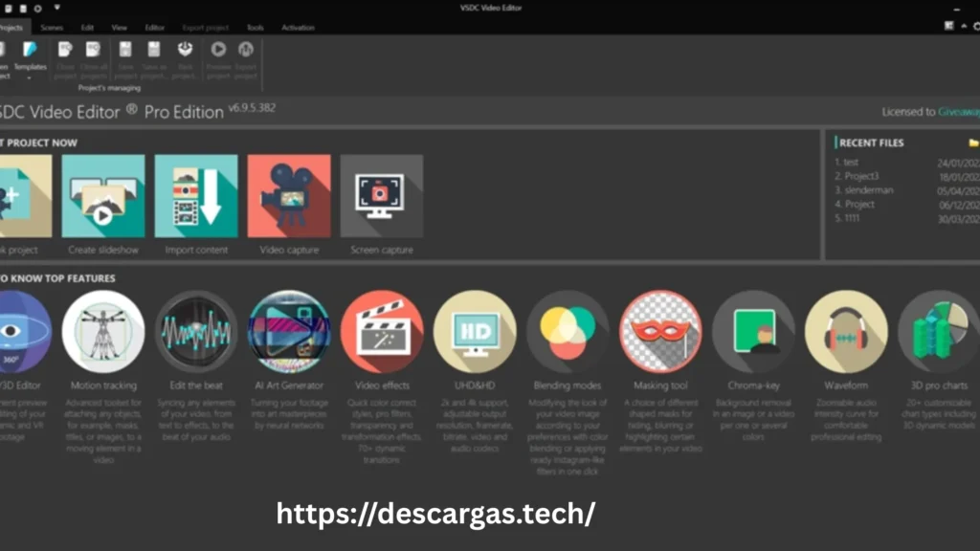Open the Motion tracking feature icon

[103, 332]
